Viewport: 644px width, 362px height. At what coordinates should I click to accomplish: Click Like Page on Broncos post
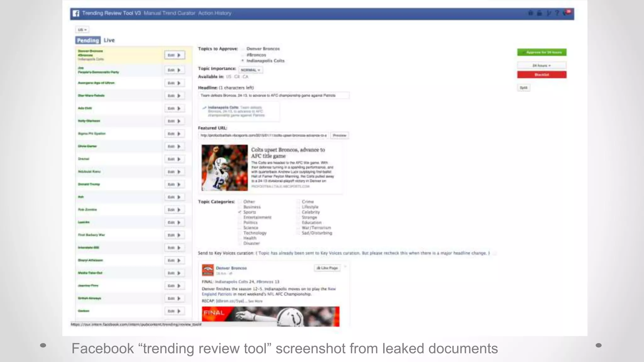coord(327,268)
